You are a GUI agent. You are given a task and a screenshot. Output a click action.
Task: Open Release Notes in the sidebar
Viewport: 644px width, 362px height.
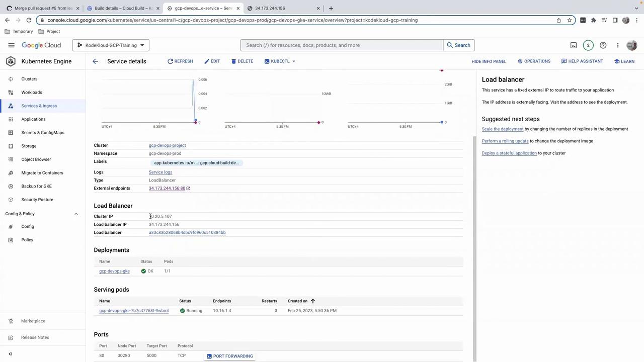35,337
